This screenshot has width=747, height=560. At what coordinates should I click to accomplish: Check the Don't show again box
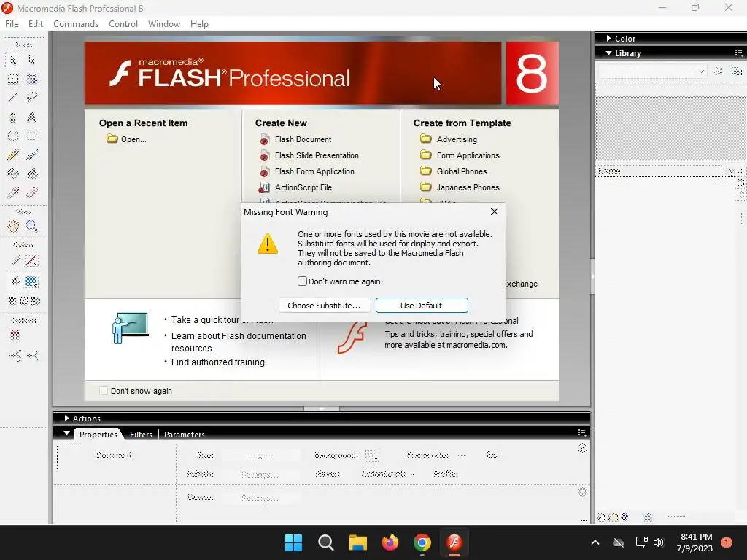pos(104,391)
